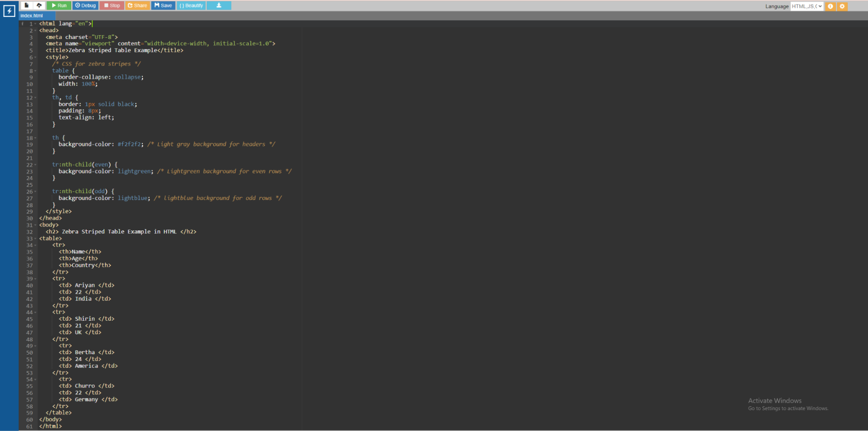The image size is (868, 431).
Task: Fold the th, td CSS rule at line 12
Action: (36, 98)
